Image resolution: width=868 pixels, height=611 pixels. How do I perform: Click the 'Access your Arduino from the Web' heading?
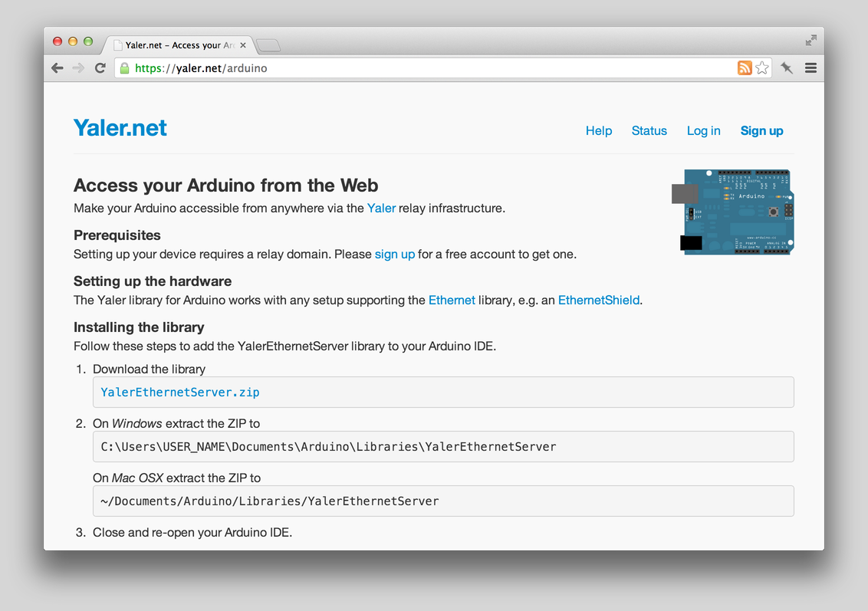click(226, 186)
